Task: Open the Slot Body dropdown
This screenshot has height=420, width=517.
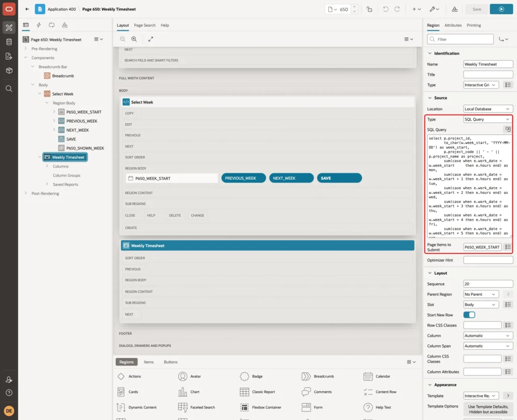Action: pos(481,304)
